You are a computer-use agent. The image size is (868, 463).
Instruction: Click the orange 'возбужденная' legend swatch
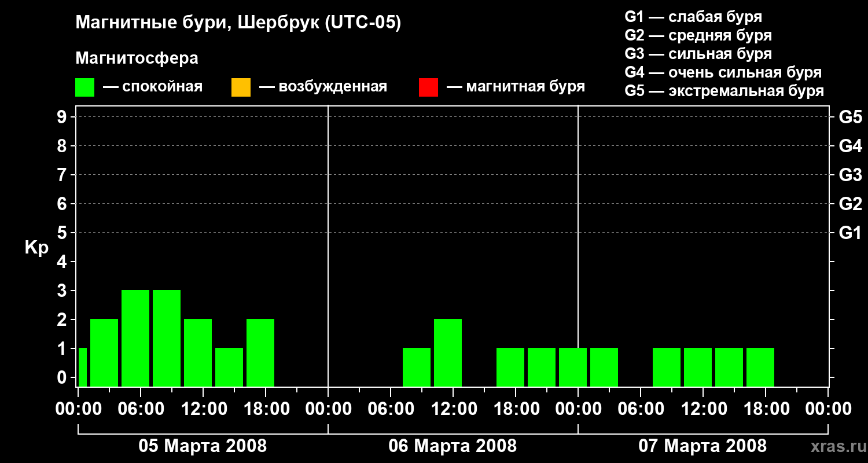241,87
